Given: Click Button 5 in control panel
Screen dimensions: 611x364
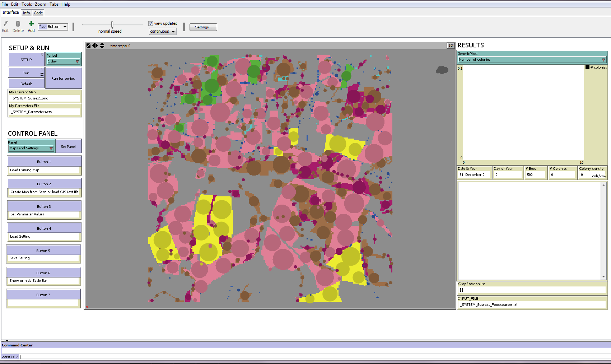Looking at the screenshot, I should coord(43,251).
